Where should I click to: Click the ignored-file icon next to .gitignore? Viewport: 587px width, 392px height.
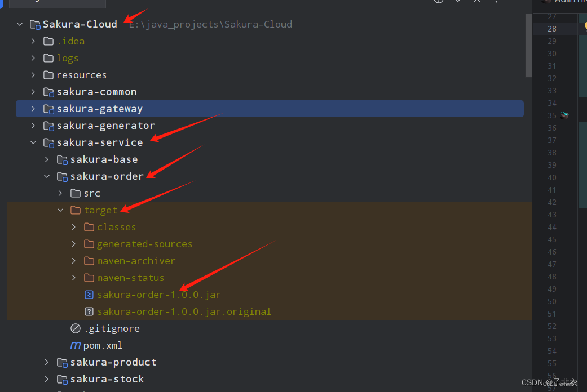[x=75, y=328]
